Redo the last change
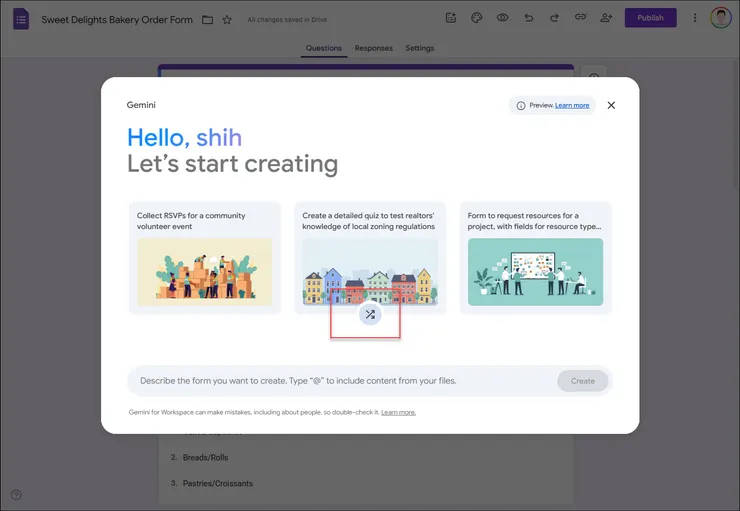Screen dimensions: 740x511 click(554, 18)
